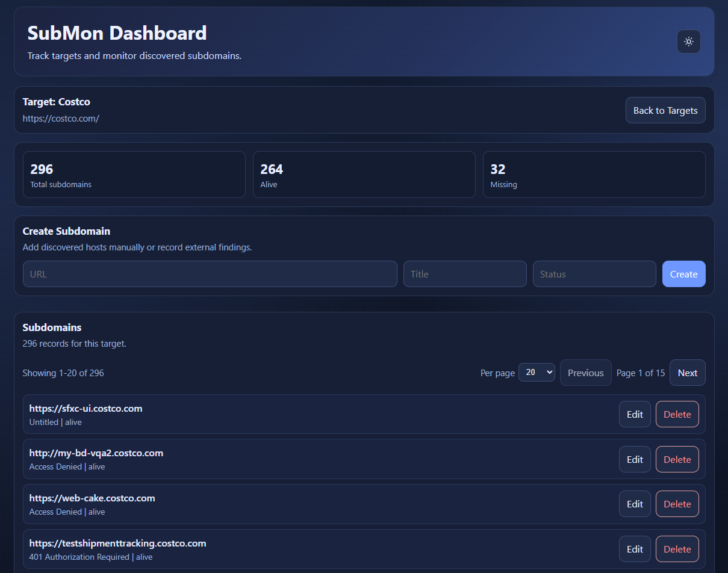
Task: Edit the testshipmenttracking.costco.com record
Action: coord(635,549)
